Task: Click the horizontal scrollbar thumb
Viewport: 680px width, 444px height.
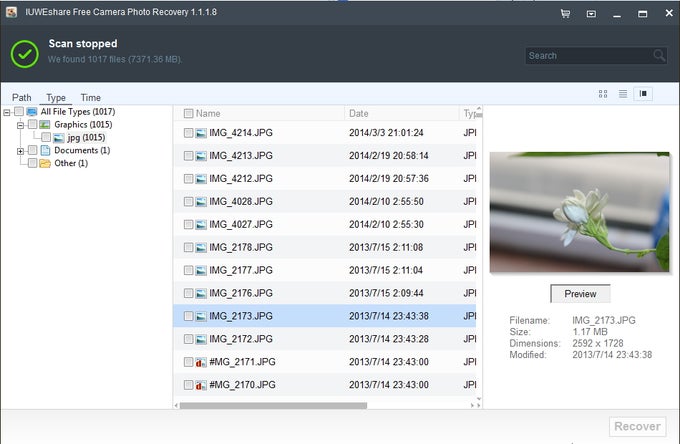Action: pos(273,406)
